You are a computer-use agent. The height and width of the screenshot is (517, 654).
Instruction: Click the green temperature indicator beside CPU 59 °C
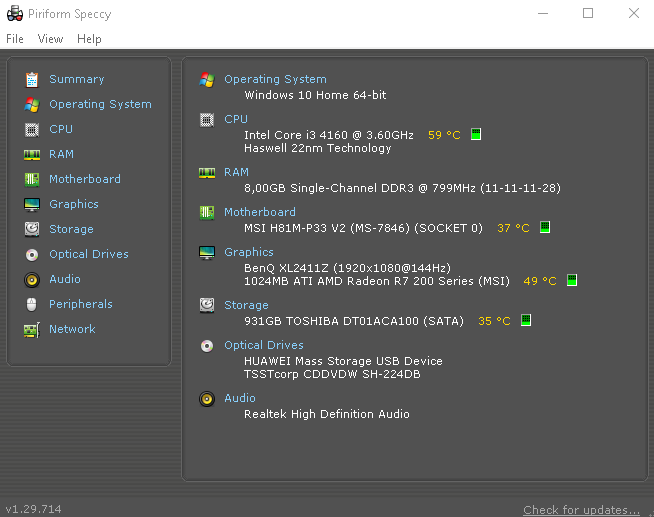point(476,134)
